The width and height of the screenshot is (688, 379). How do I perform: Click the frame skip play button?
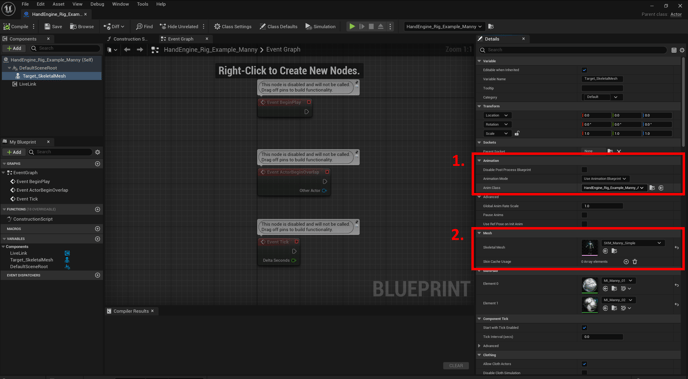click(362, 26)
